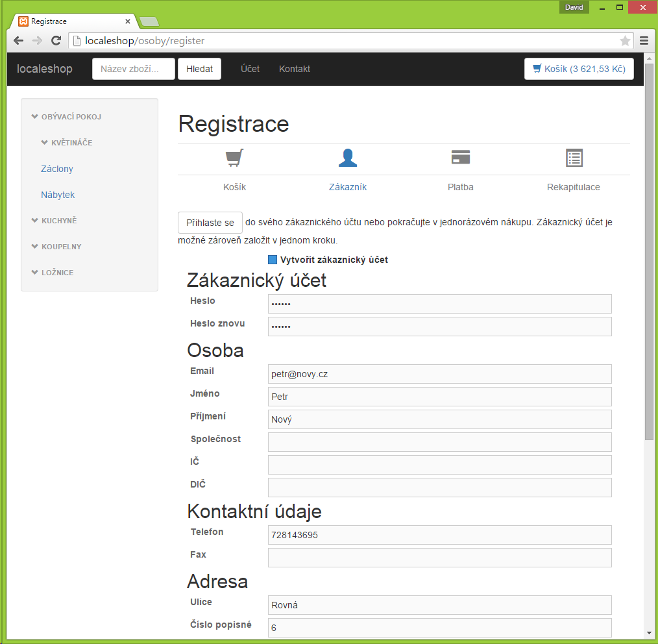Click the customer person step icon

pyautogui.click(x=347, y=158)
